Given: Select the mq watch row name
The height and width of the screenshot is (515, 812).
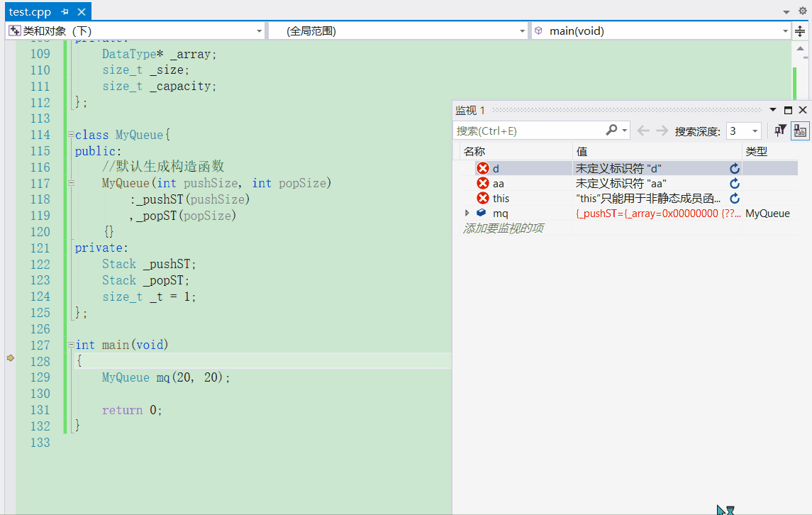Looking at the screenshot, I should point(500,214).
